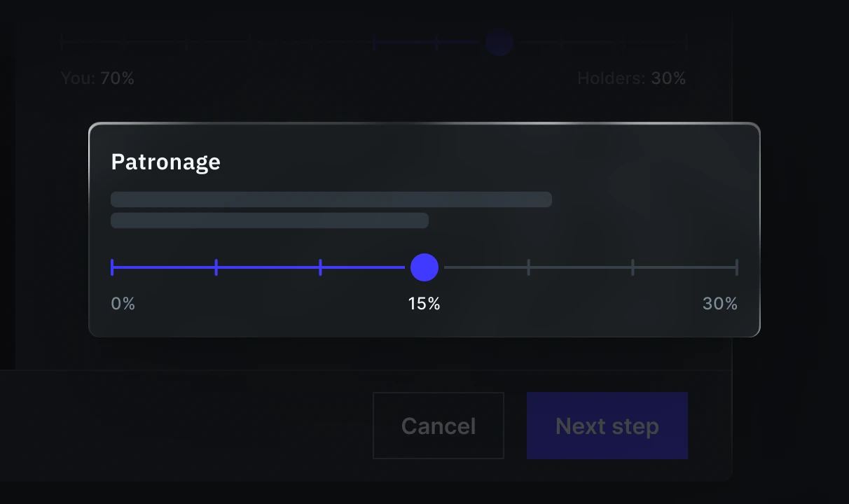Click the first placeholder text bar in the dialog
Viewport: 849px width, 504px height.
click(x=331, y=199)
